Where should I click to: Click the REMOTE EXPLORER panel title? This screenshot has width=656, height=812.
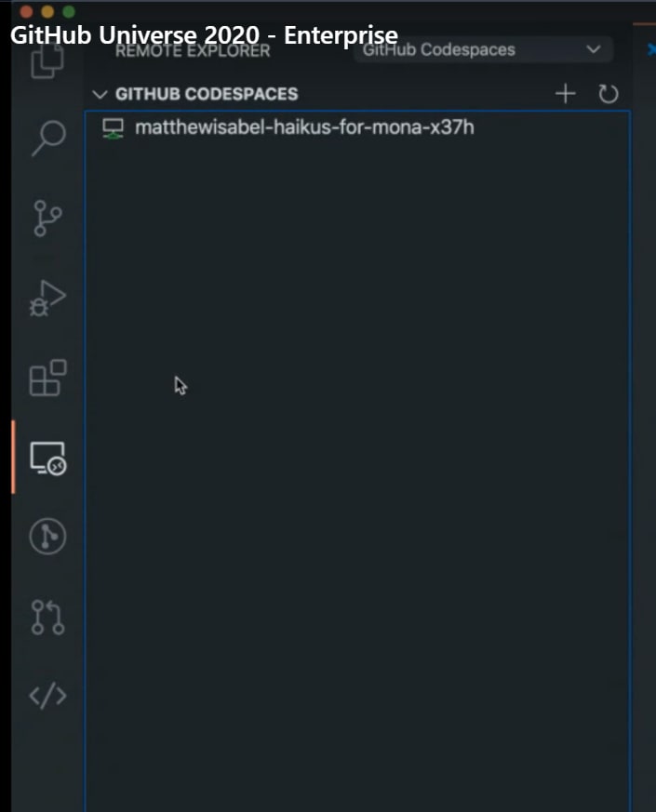click(193, 51)
